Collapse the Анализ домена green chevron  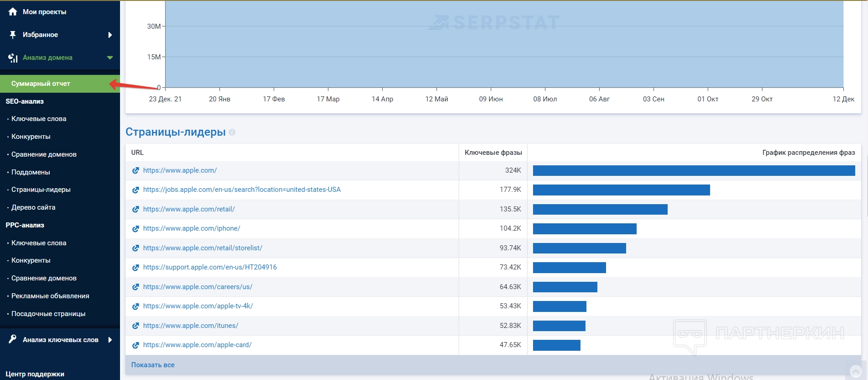pos(110,58)
